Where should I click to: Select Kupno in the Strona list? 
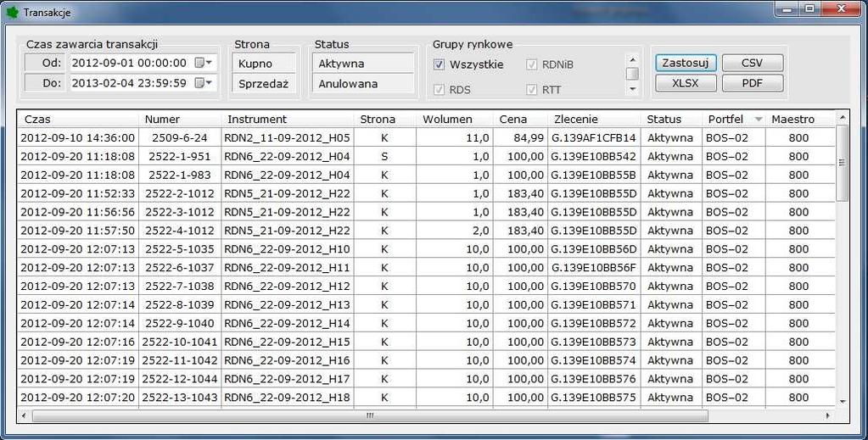coord(264,64)
